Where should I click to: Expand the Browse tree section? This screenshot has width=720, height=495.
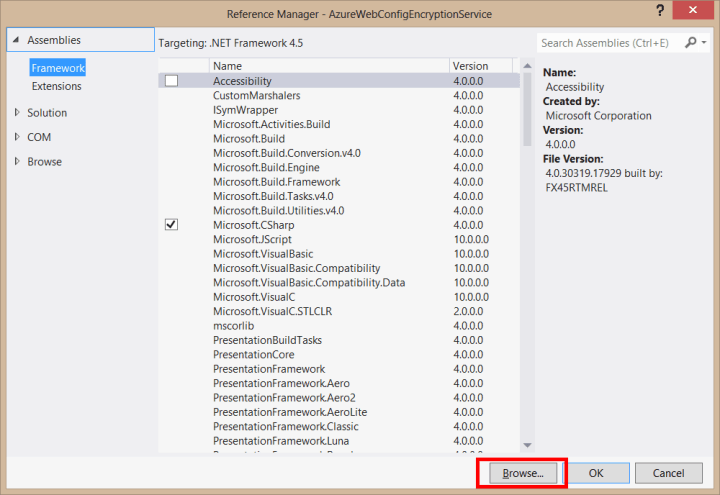click(16, 161)
